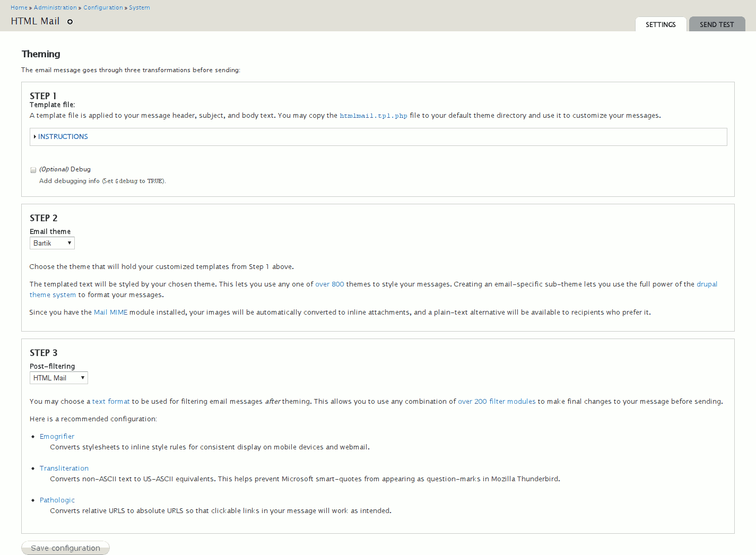Click the shortcut plus icon beside HTML Mail
This screenshot has height=555, width=756.
tap(70, 22)
